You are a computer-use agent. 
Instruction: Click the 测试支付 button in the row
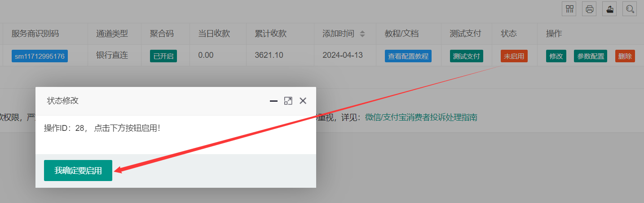[467, 56]
